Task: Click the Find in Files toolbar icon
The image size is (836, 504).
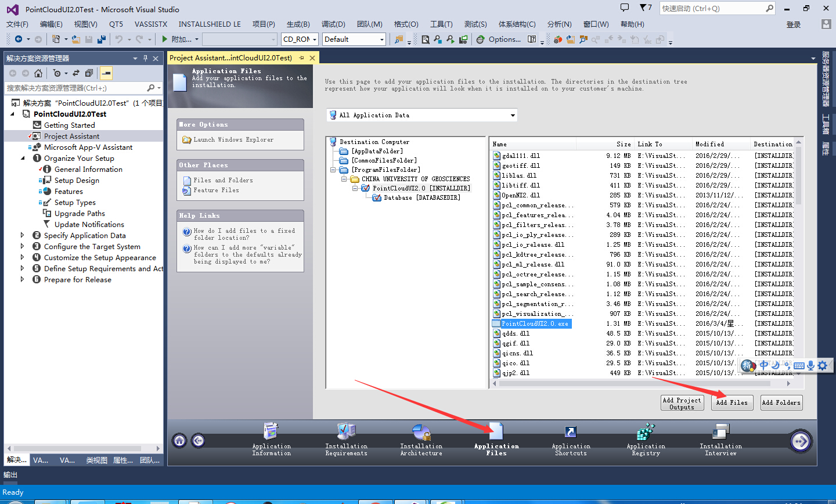Action: [x=426, y=39]
